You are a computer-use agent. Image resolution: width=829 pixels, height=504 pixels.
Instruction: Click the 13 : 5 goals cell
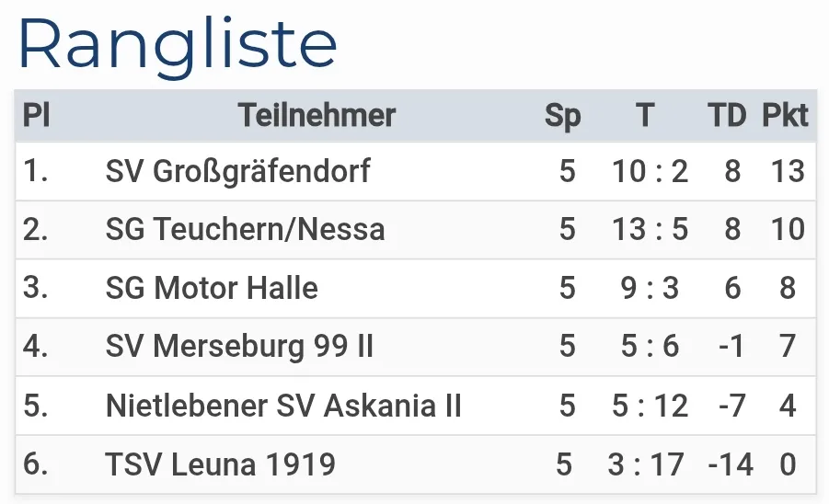[x=650, y=230]
